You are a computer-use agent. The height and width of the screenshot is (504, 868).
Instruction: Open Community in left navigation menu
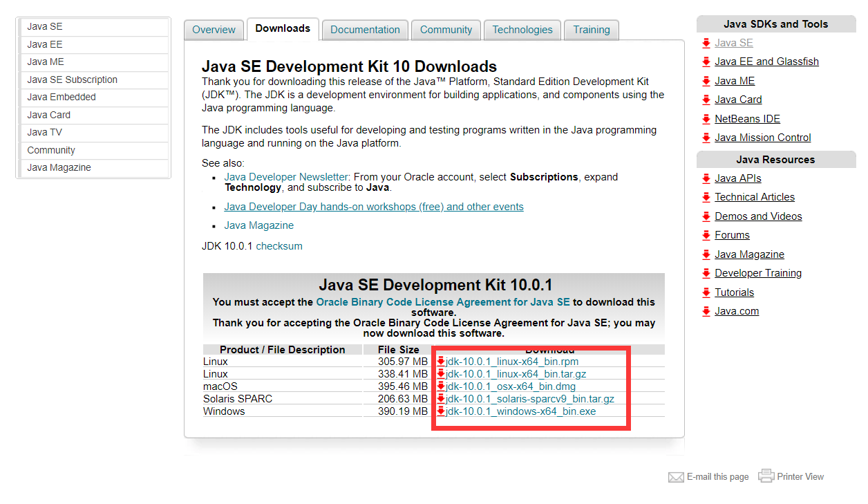point(94,151)
